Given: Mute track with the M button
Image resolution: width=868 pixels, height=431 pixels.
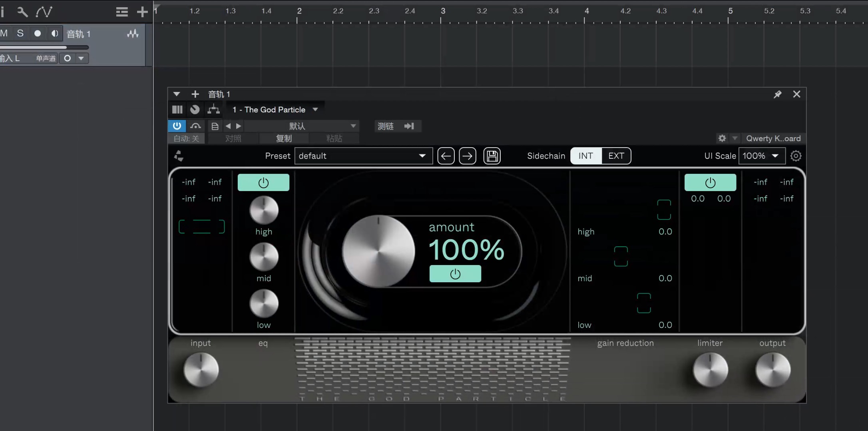Looking at the screenshot, I should point(4,34).
